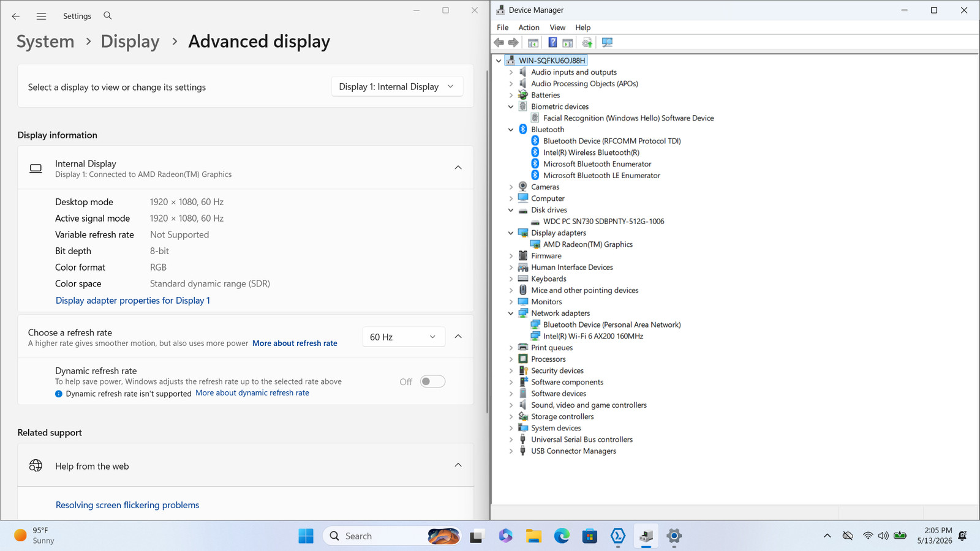Image resolution: width=980 pixels, height=551 pixels.
Task: Click the Settings search magnifier icon
Action: (108, 16)
